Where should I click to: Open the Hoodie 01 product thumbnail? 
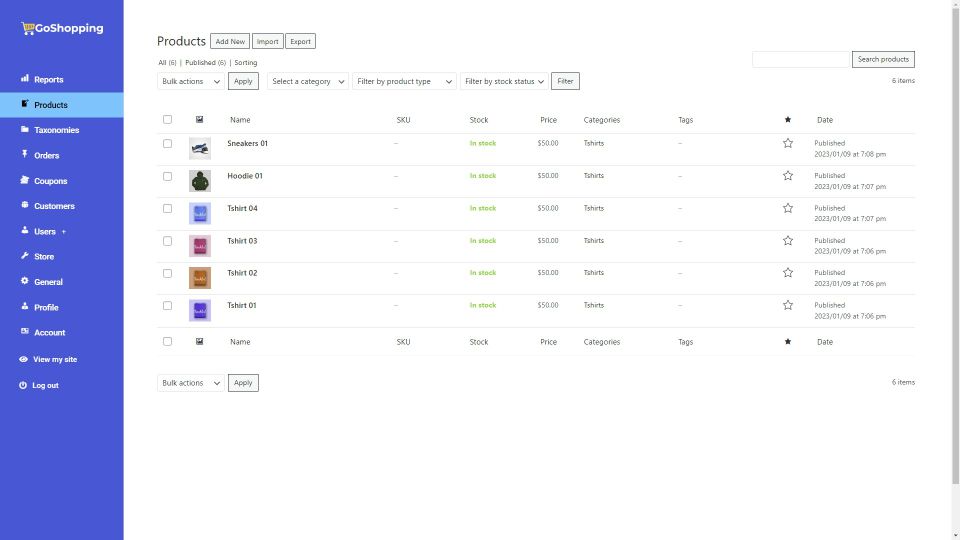[200, 181]
